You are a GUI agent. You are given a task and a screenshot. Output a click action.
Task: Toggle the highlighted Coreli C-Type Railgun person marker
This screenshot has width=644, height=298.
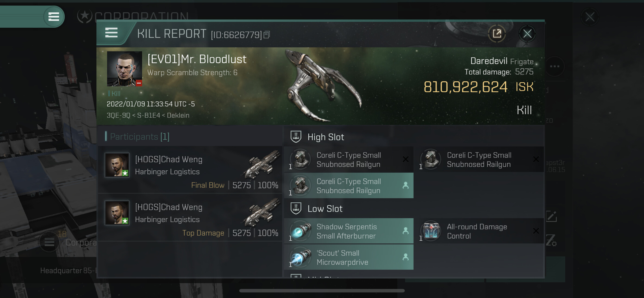[405, 185]
